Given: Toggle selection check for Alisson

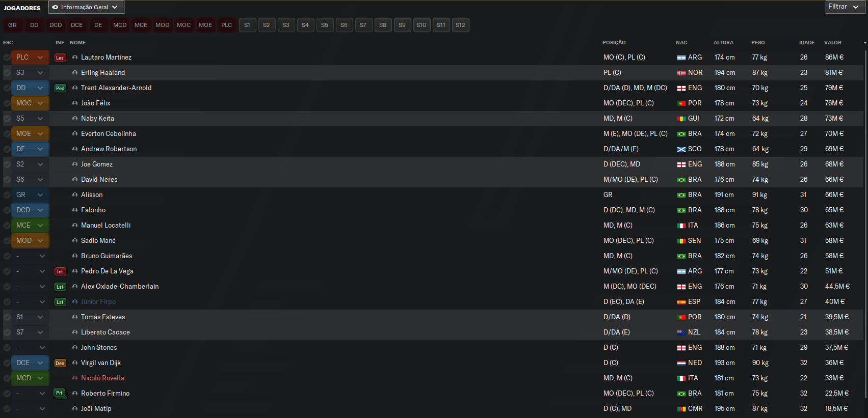Looking at the screenshot, I should coord(7,195).
